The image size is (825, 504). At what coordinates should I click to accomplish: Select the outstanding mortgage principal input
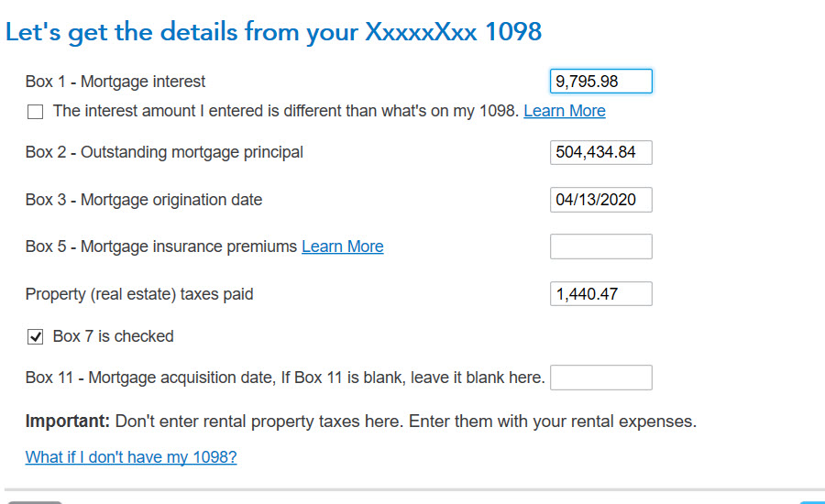[x=600, y=152]
